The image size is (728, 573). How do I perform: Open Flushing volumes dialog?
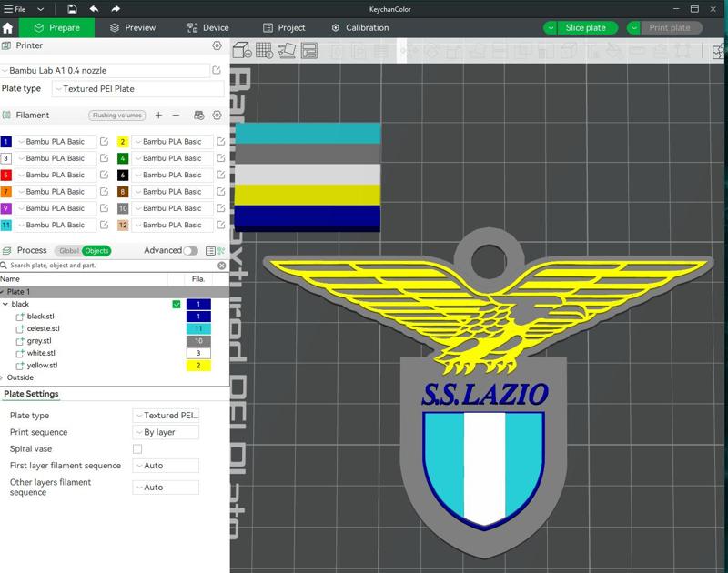point(117,116)
